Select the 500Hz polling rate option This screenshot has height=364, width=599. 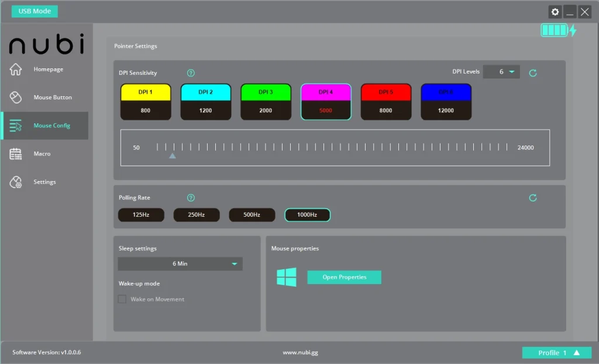click(x=252, y=215)
